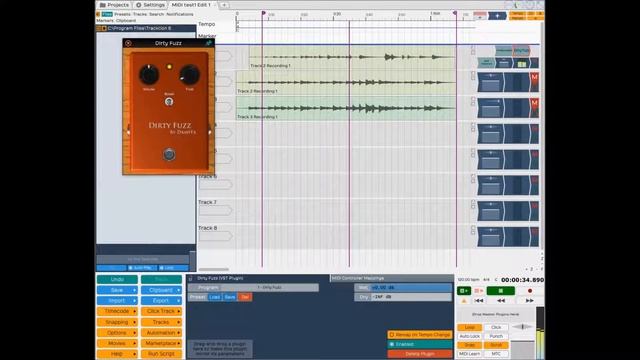Image resolution: width=640 pixels, height=360 pixels.
Task: Click the Undo button
Action: coord(117,280)
